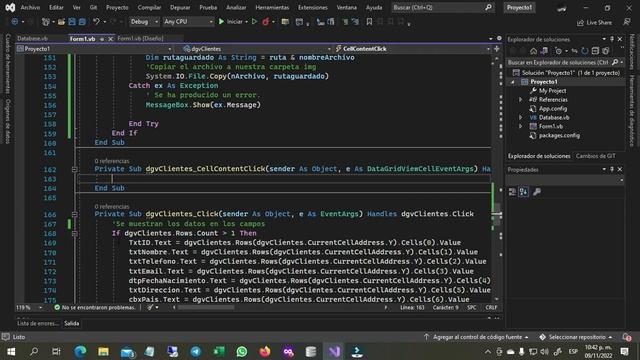Switch to Cambios de GIT tab
The height and width of the screenshot is (360, 640).
pos(596,156)
